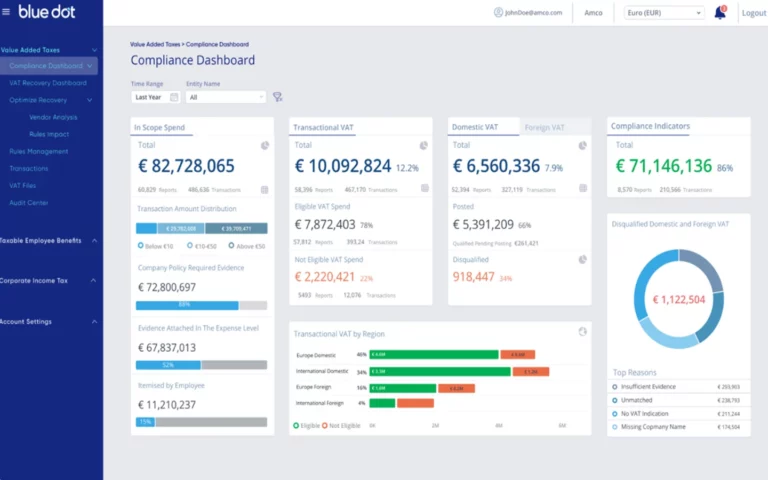Click the Company Policy Required Evidence progress bar
This screenshot has width=768, height=480.
click(201, 305)
